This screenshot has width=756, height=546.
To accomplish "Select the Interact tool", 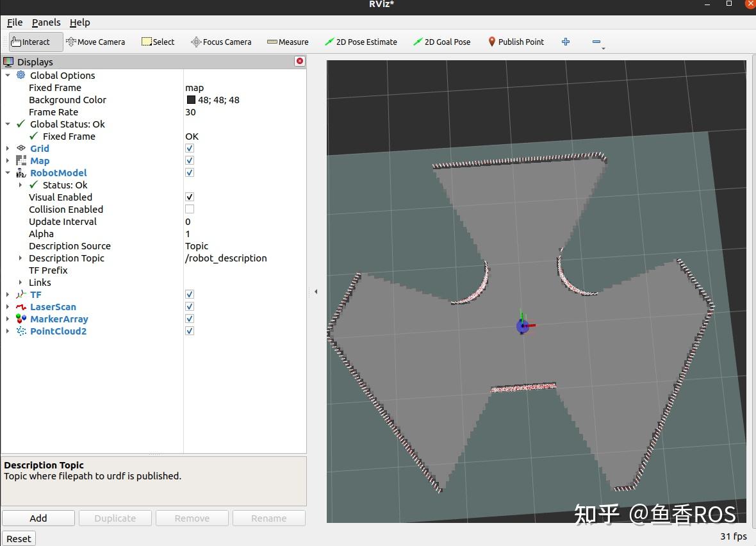I will 36,42.
